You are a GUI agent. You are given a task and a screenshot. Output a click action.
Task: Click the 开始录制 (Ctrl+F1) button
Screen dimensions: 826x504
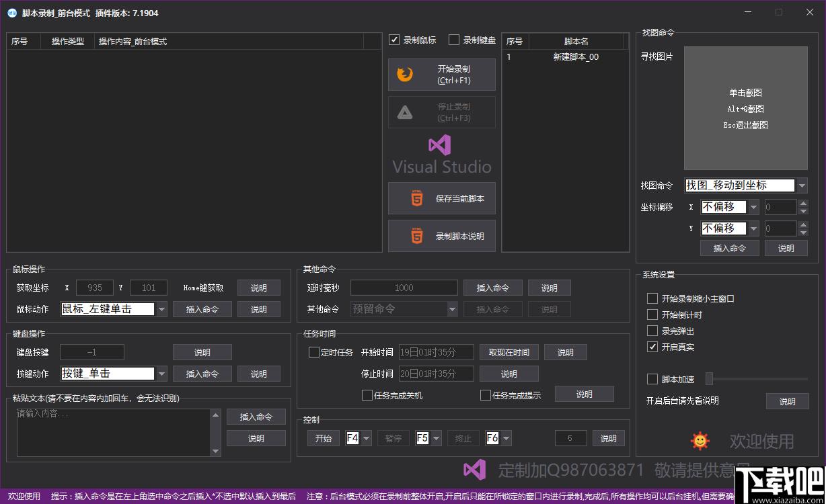coord(442,75)
